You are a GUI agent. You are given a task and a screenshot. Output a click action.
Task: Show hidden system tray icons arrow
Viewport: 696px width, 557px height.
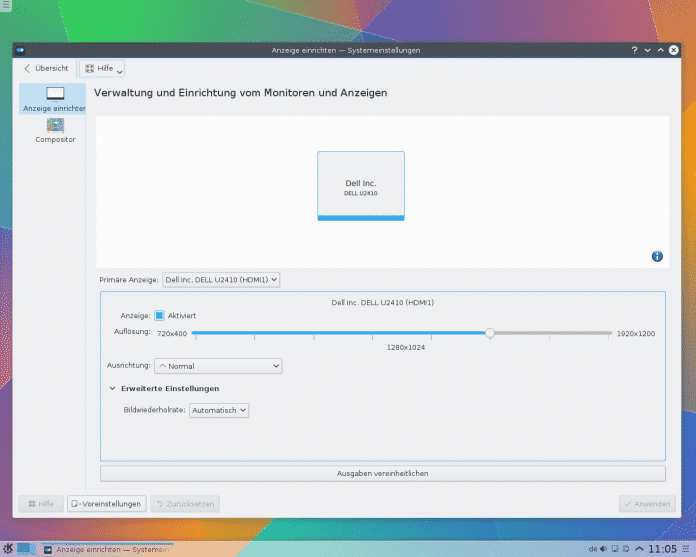[638, 549]
